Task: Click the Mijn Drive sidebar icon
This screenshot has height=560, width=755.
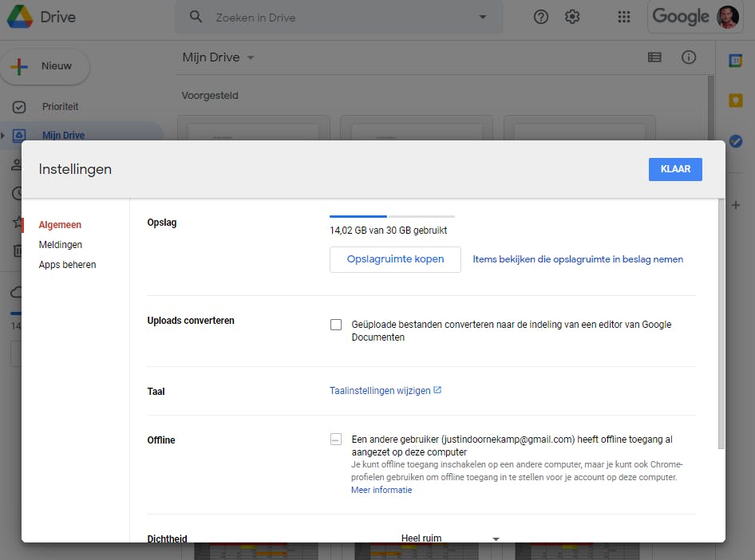Action: pyautogui.click(x=19, y=135)
